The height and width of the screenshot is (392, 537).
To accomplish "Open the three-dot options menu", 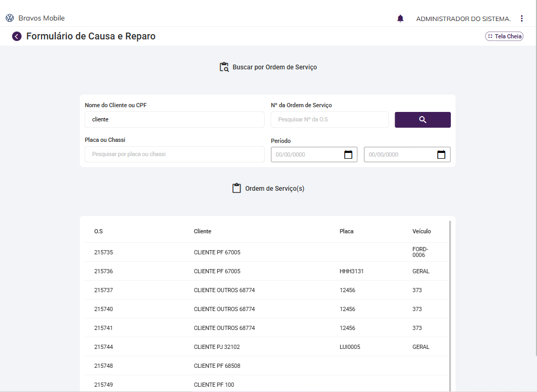I will click(521, 18).
